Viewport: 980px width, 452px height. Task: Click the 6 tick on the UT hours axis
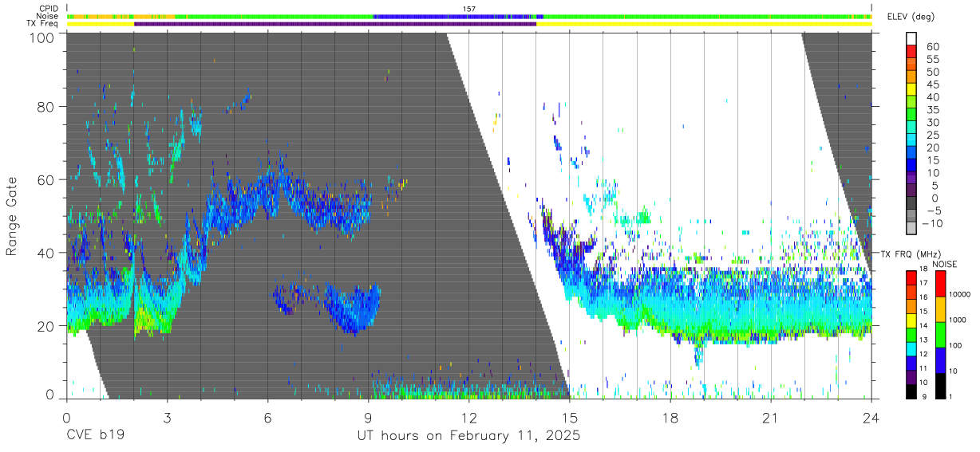pos(267,418)
